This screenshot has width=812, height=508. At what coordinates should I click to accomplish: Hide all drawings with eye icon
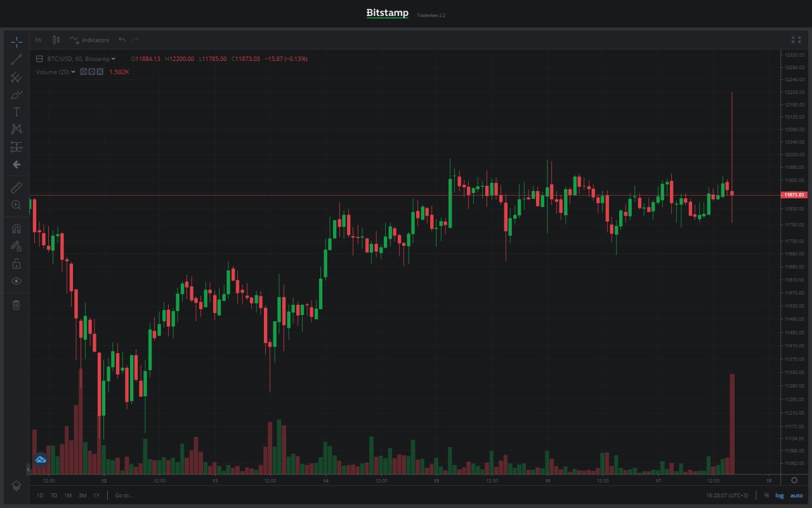[x=16, y=281]
